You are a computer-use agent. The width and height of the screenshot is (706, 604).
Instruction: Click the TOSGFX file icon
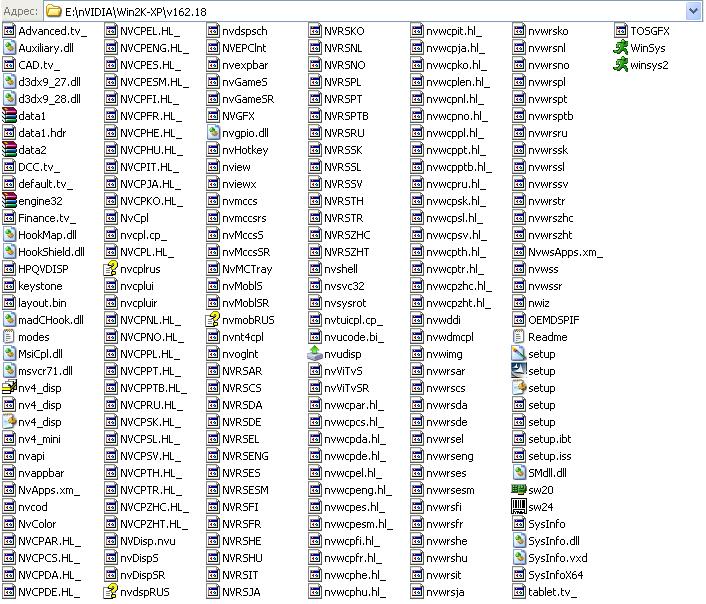pyautogui.click(x=621, y=31)
